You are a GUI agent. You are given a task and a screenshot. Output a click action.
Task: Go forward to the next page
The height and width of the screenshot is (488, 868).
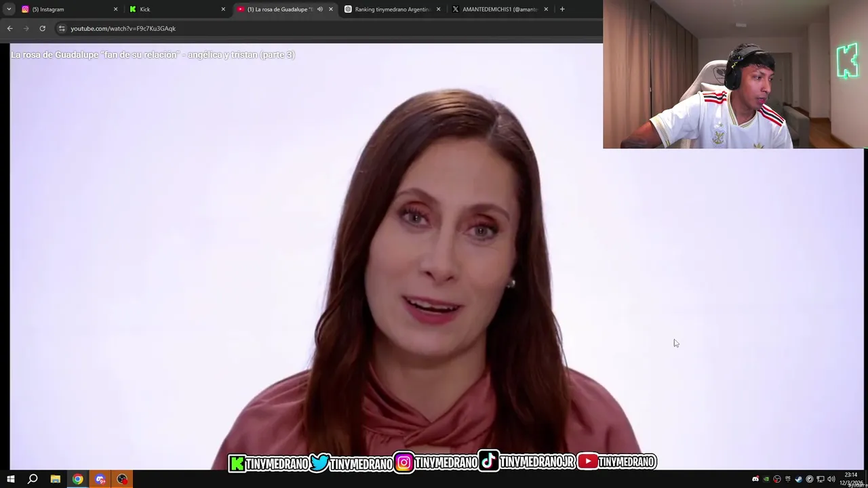pos(26,28)
